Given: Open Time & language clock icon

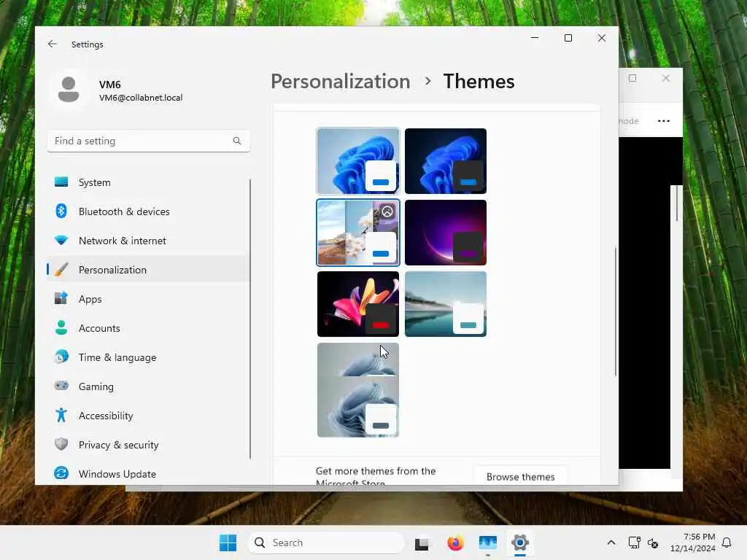Looking at the screenshot, I should (61, 357).
